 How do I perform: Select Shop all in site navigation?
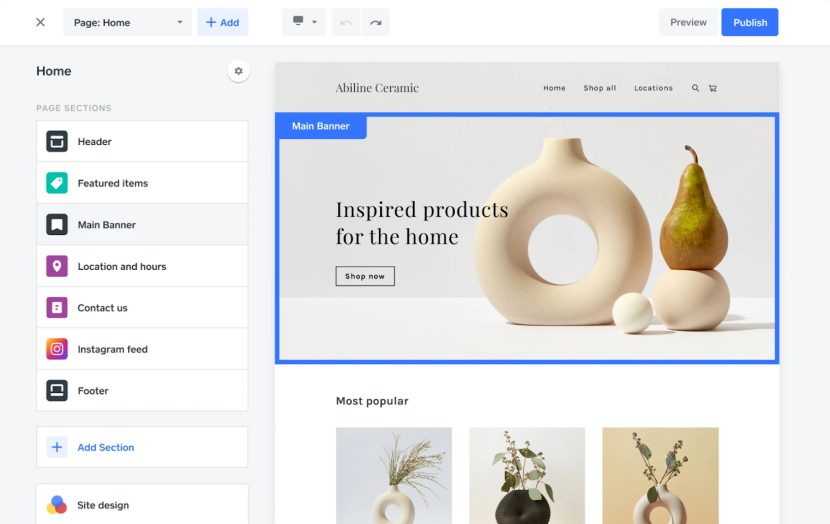point(600,88)
